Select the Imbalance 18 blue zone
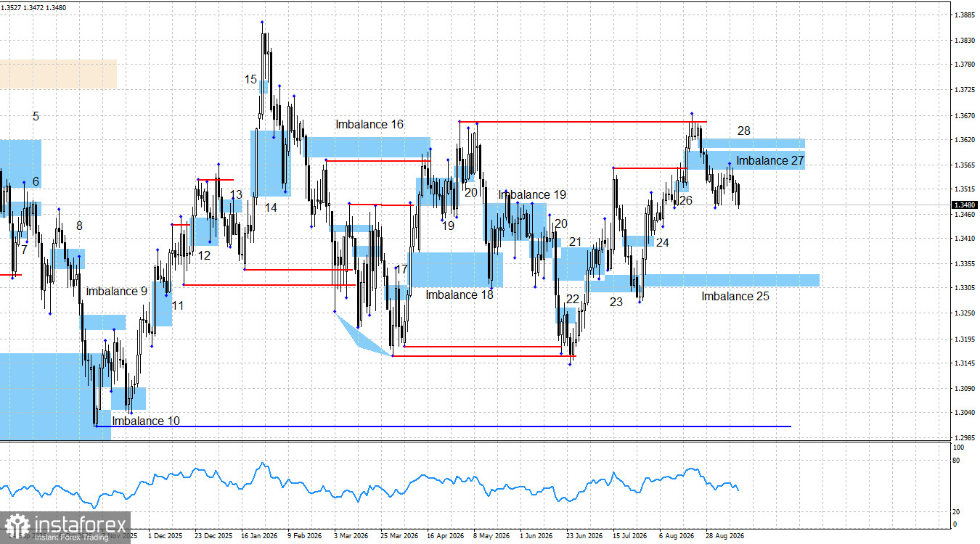Image resolution: width=980 pixels, height=544 pixels. [456, 269]
